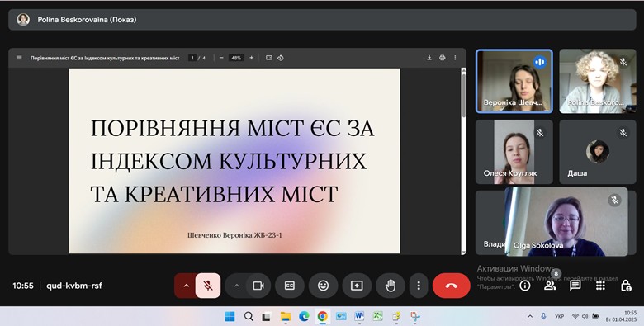Open Microsoft Excel from the taskbar
This screenshot has height=326, width=644.
click(378, 316)
